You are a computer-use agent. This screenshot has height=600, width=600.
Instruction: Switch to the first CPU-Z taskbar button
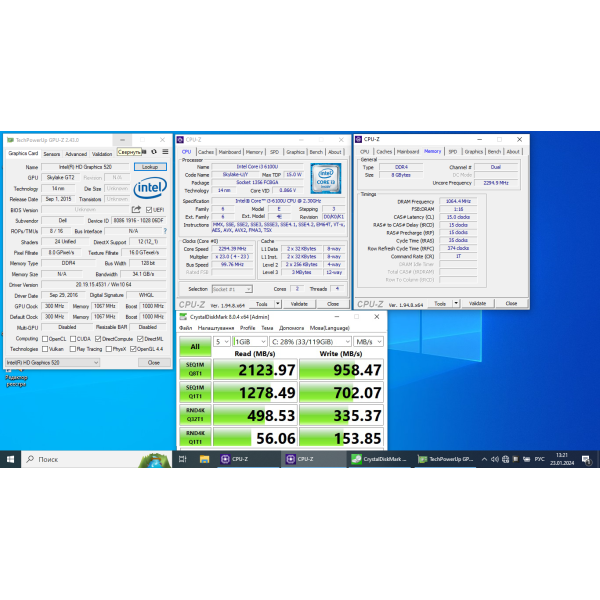(249, 459)
